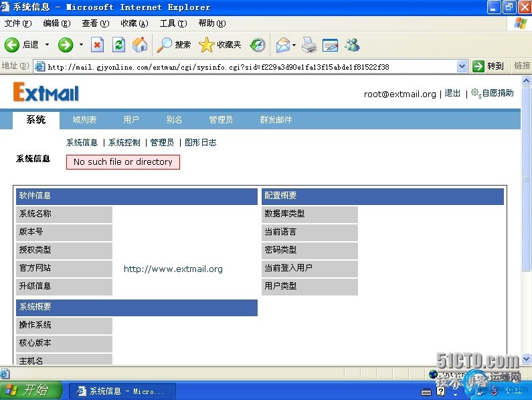The image size is (532, 400).
Task: Expand the Mail icon dropdown arrow
Action: pos(294,45)
